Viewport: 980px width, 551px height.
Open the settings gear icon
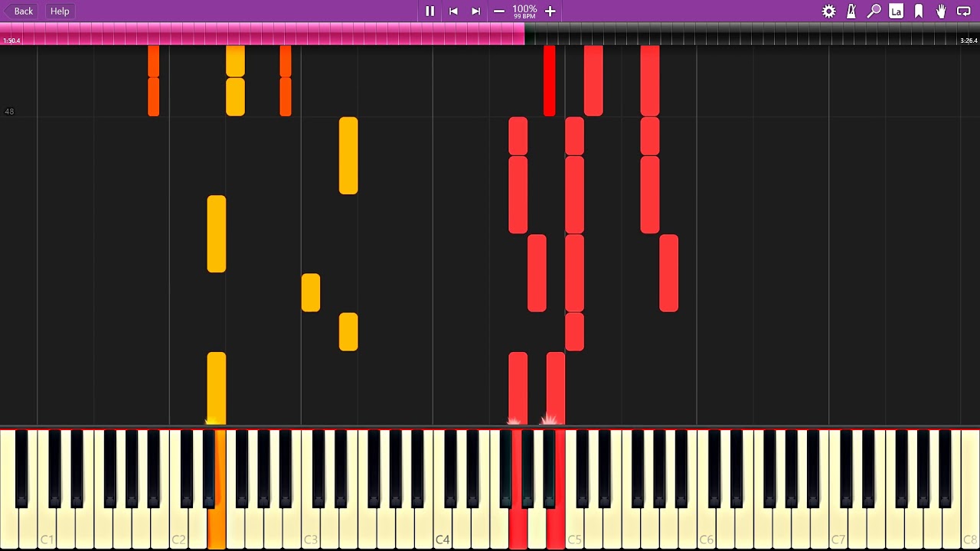click(x=828, y=11)
